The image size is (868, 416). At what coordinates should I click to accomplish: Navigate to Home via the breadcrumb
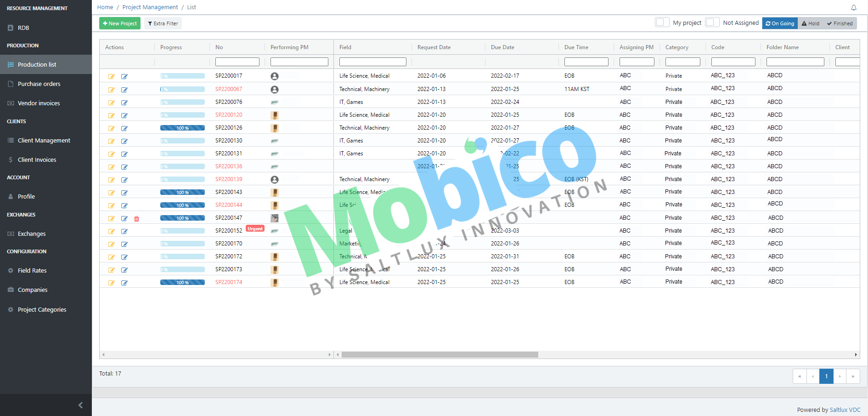pos(105,7)
